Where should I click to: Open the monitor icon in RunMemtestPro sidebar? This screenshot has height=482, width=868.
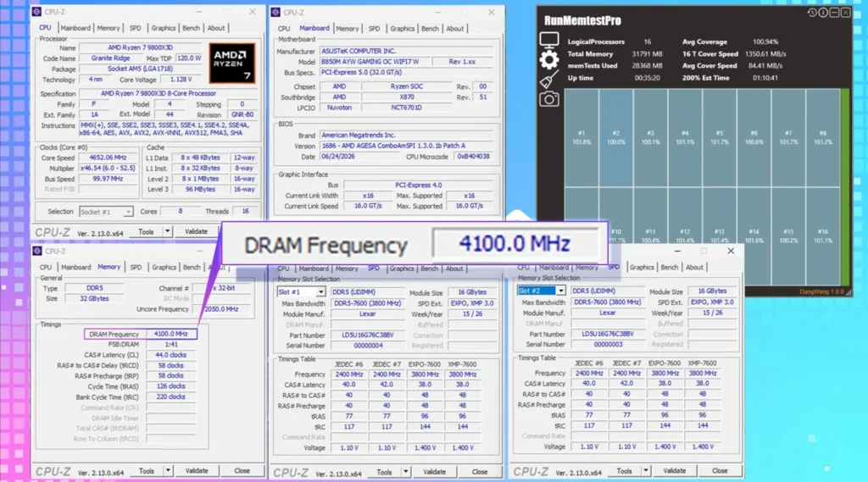click(x=548, y=40)
